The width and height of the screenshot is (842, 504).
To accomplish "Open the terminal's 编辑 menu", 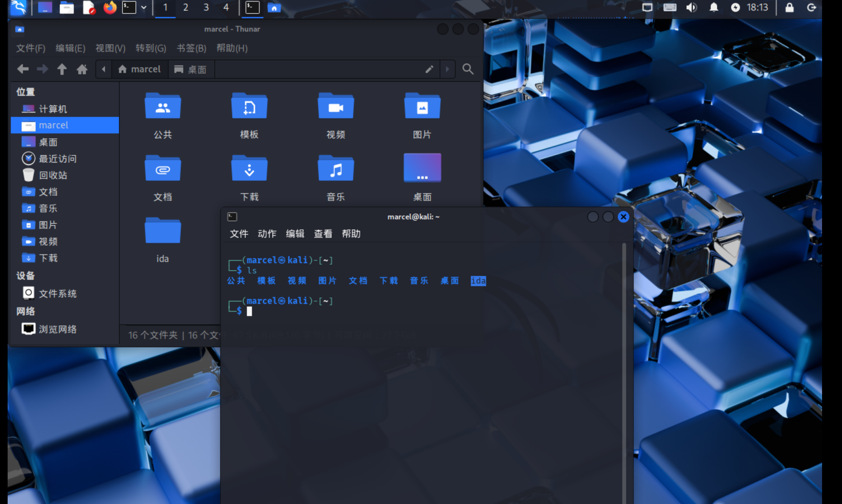I will (x=295, y=234).
